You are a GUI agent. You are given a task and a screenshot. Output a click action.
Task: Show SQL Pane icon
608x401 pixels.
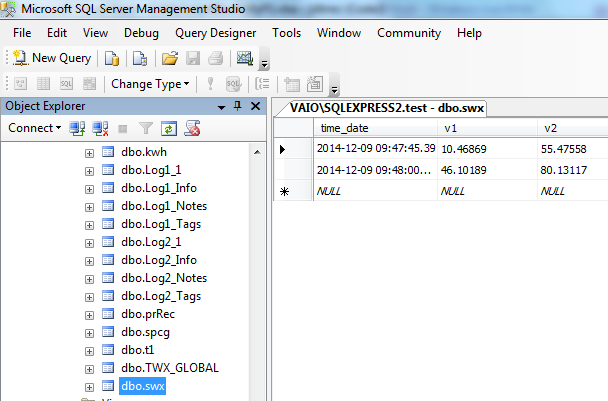point(66,84)
